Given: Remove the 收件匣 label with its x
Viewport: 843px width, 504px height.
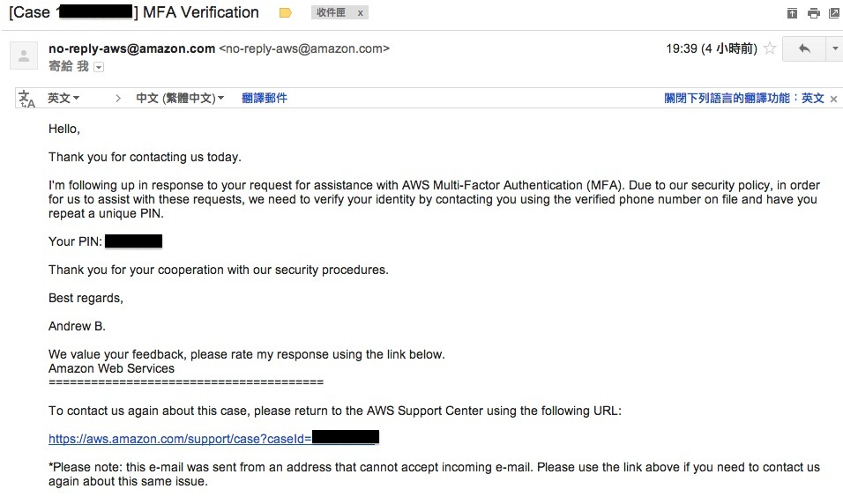Looking at the screenshot, I should [360, 13].
